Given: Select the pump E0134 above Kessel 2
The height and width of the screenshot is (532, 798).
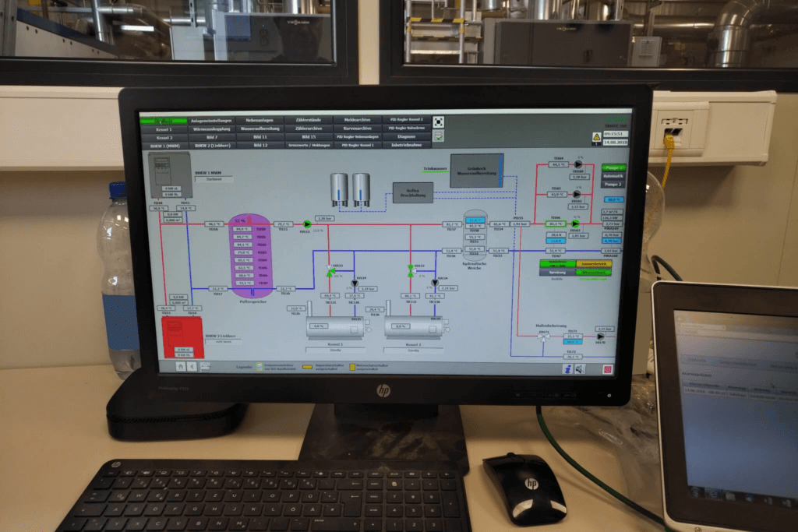Looking at the screenshot, I should coord(435,283).
